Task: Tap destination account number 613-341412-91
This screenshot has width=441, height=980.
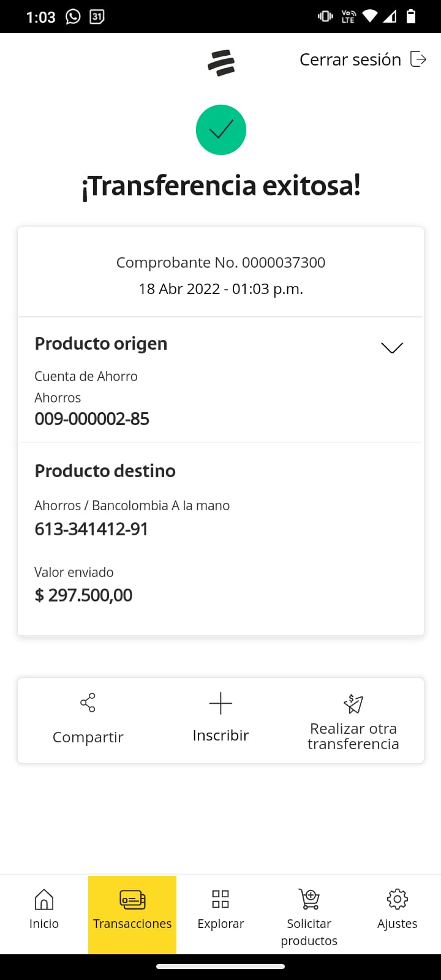Action: click(x=91, y=529)
